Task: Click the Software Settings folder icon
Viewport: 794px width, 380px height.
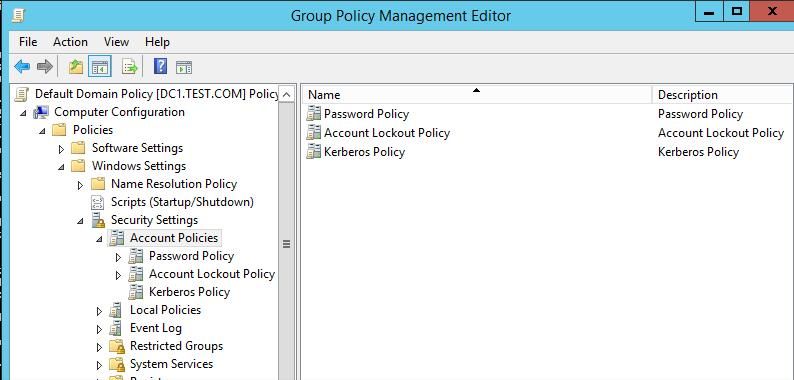Action: [78, 148]
